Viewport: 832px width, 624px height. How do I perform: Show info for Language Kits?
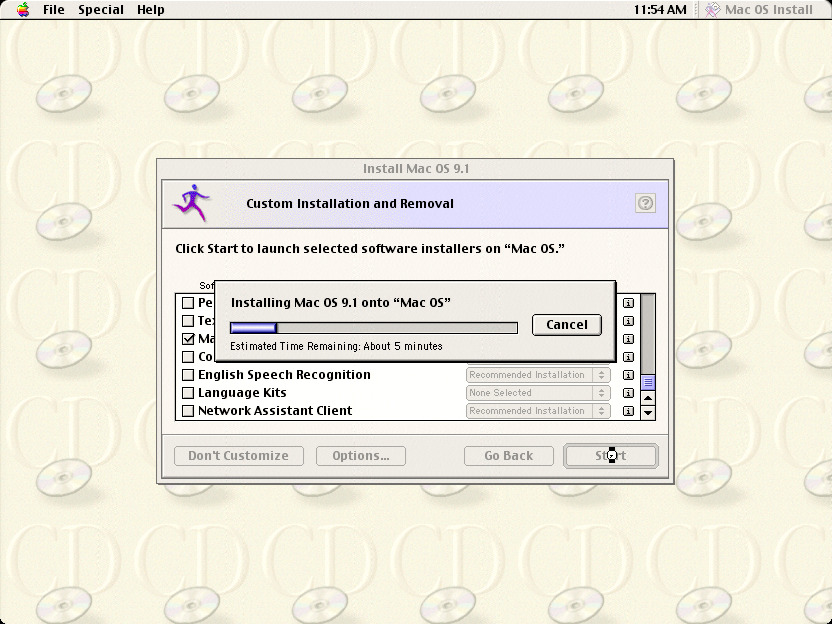point(628,393)
